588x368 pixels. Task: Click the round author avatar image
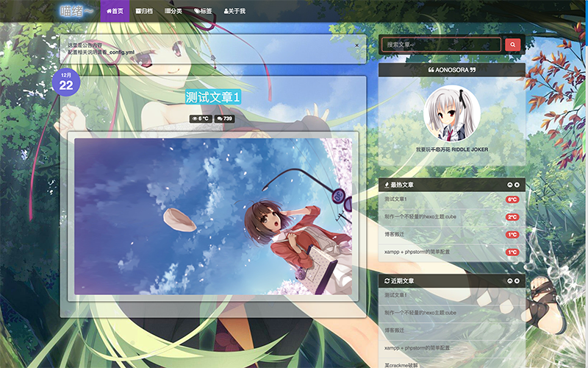[452, 113]
